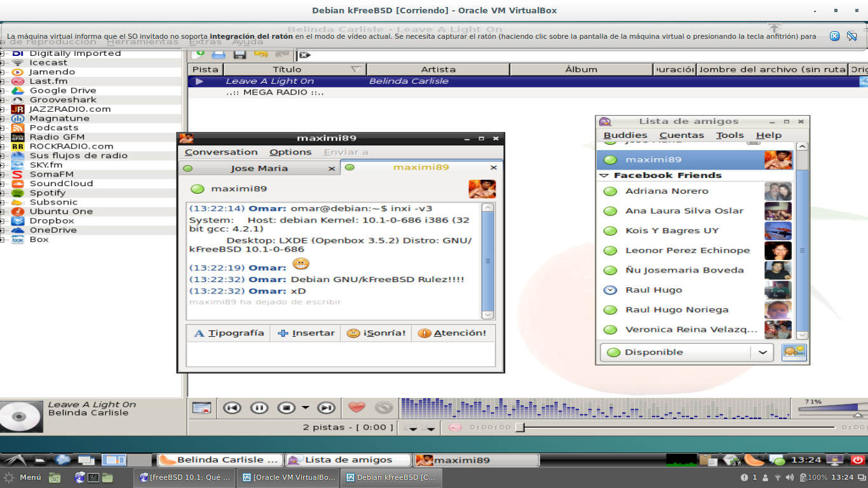Open the Buddies menu in Lista de amigos
This screenshot has width=868, height=488.
click(625, 135)
